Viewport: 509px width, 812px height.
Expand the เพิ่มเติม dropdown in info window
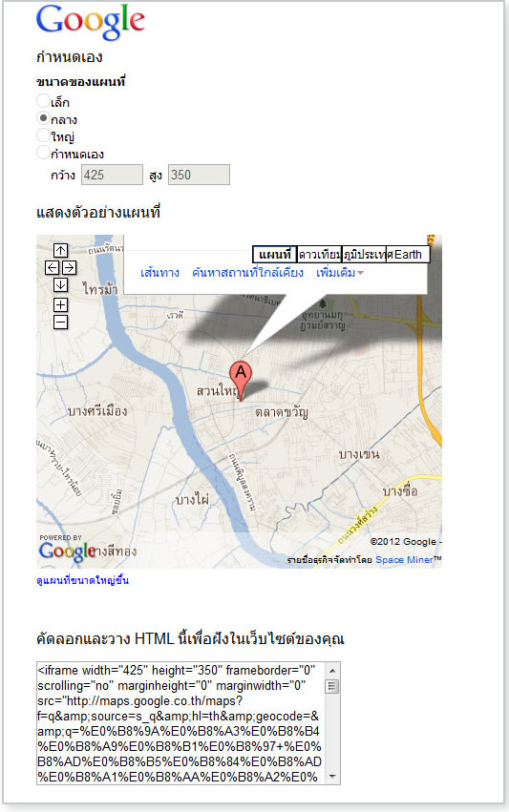(340, 272)
